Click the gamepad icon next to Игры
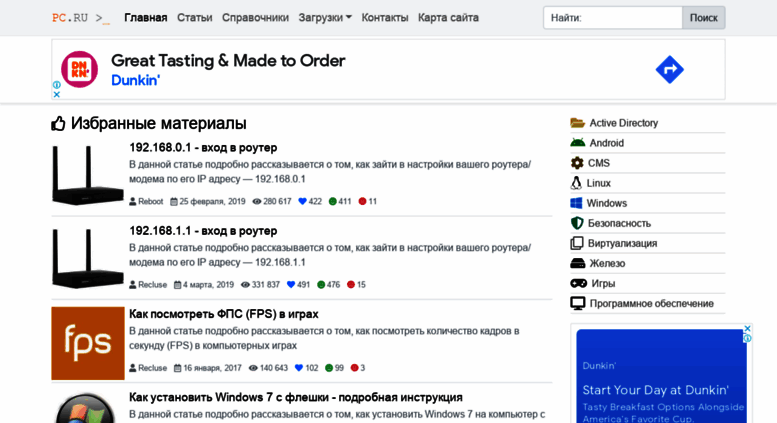The height and width of the screenshot is (423, 777). pyautogui.click(x=578, y=283)
